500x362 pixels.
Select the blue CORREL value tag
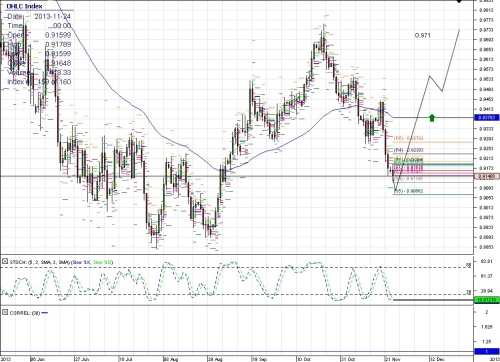click(487, 351)
